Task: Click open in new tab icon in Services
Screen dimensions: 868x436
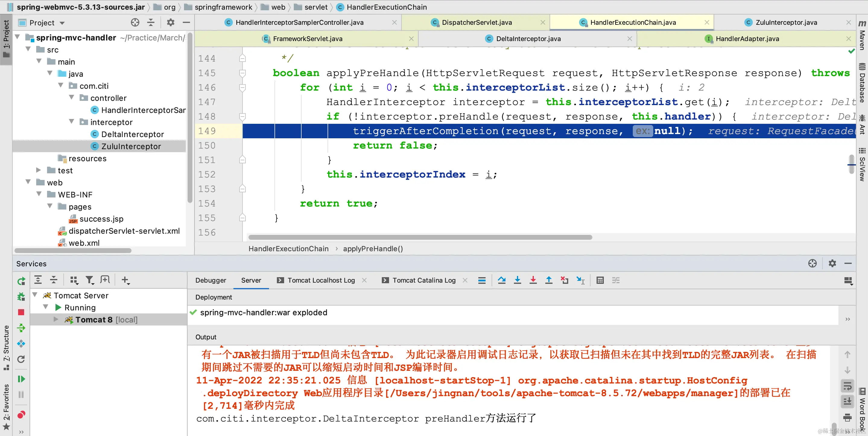Action: (105, 280)
